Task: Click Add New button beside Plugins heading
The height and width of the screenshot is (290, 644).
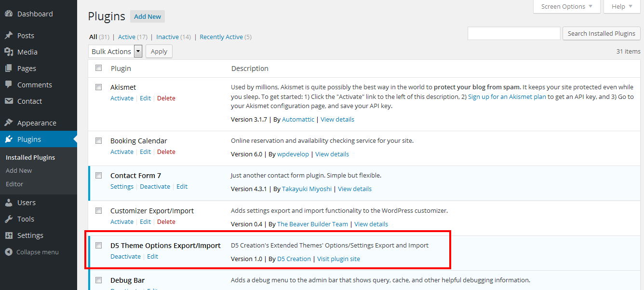Action: [148, 16]
